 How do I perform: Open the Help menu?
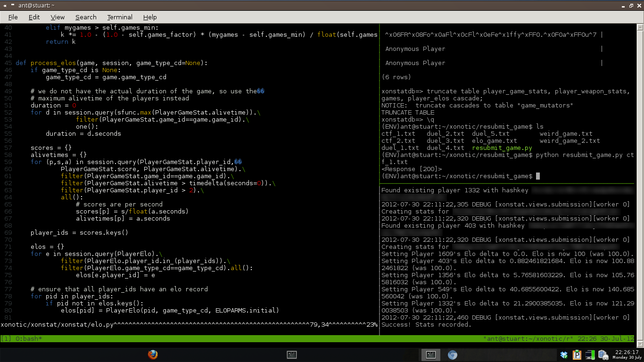pos(150,17)
